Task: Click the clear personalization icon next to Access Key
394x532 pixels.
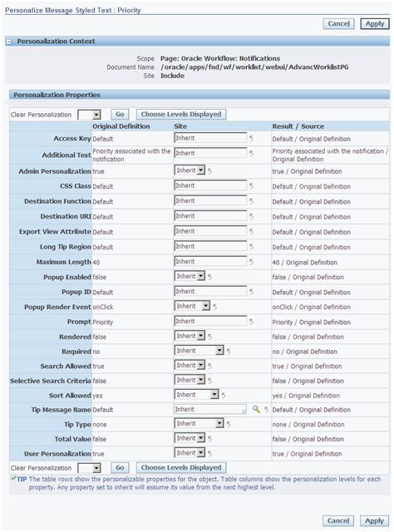Action: click(x=251, y=138)
